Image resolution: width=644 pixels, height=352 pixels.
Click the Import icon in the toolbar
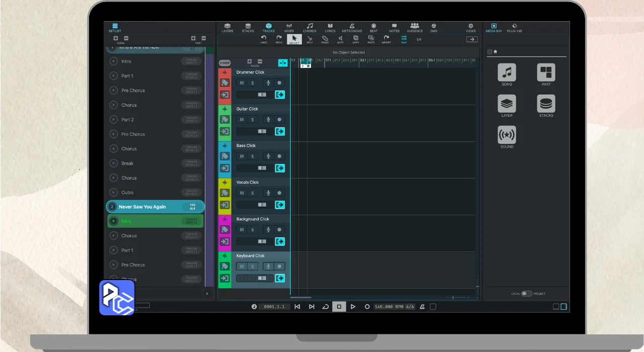(x=386, y=39)
